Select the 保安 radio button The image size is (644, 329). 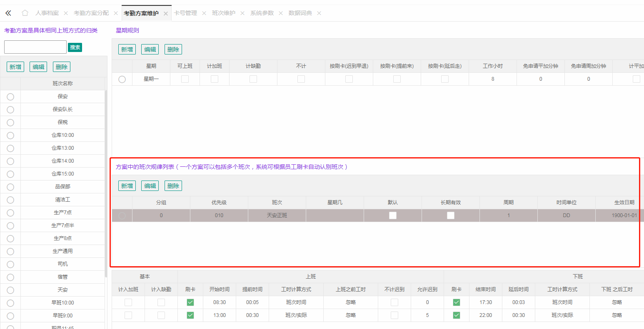(10, 96)
